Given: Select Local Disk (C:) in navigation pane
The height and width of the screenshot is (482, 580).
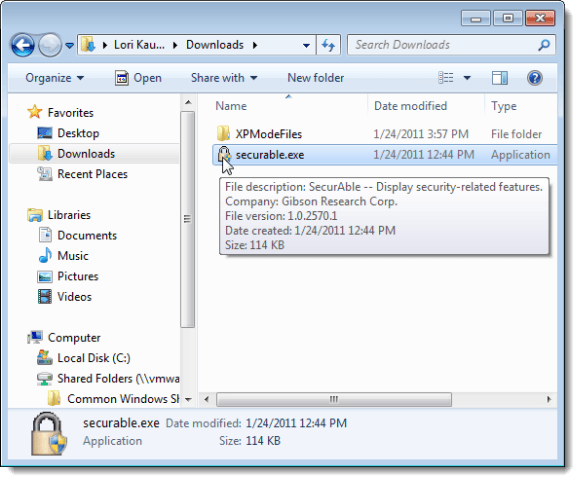Looking at the screenshot, I should [x=94, y=358].
